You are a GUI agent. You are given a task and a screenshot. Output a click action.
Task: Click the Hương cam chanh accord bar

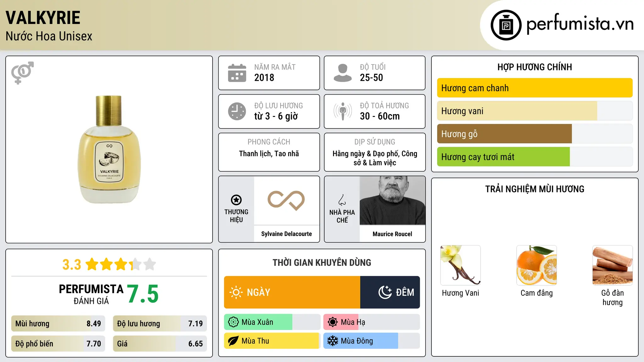(x=535, y=88)
